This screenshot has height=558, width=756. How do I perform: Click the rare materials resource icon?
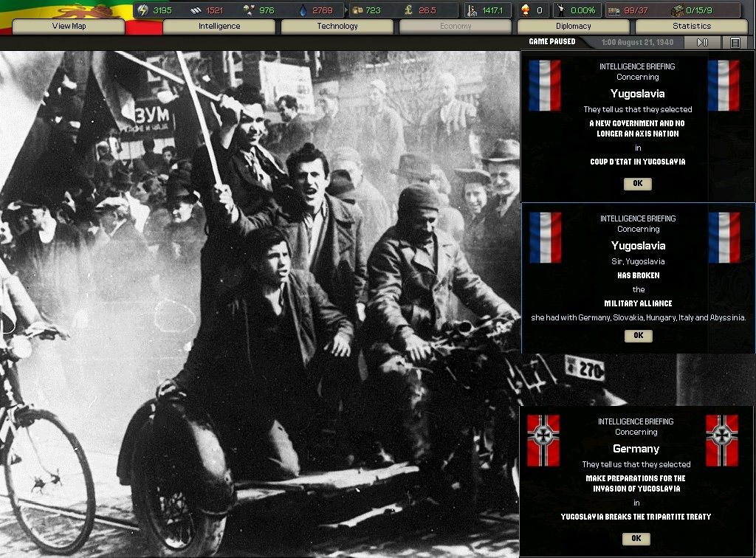tap(249, 10)
